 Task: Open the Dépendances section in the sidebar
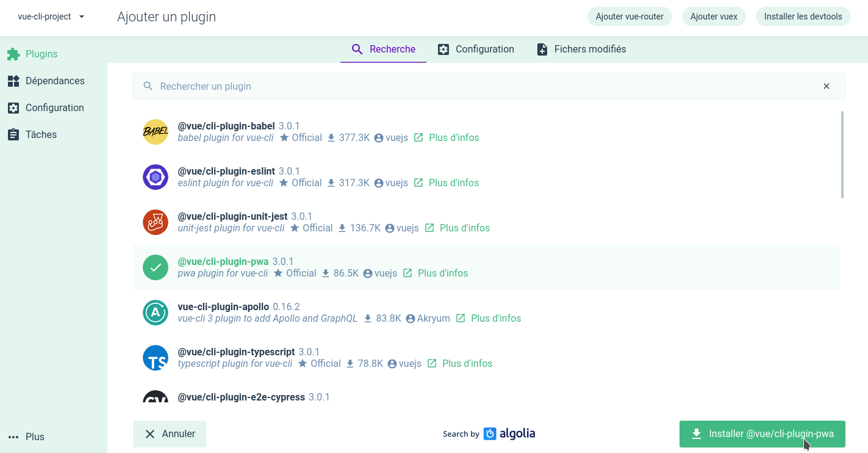coord(55,81)
